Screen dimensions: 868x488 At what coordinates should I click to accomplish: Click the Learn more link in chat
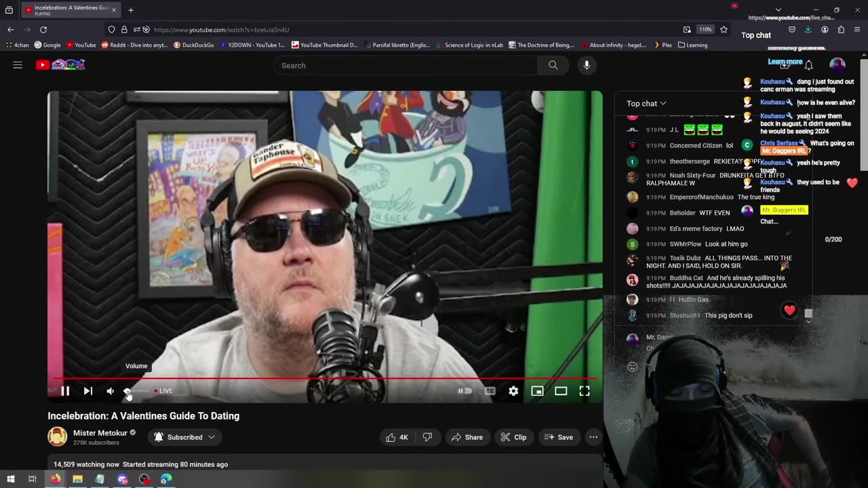pyautogui.click(x=785, y=62)
